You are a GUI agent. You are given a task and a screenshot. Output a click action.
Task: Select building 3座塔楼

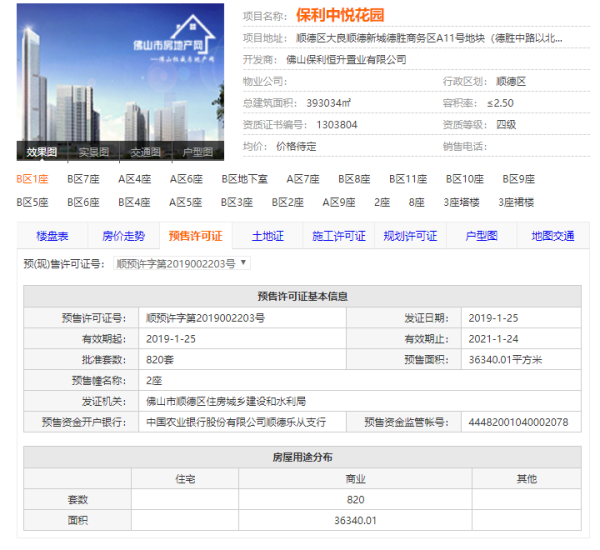click(x=461, y=202)
